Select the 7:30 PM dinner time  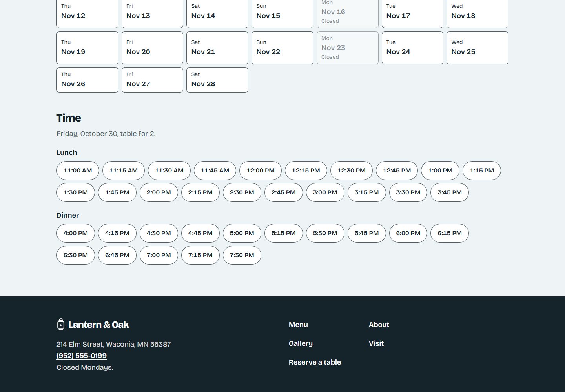[242, 255]
